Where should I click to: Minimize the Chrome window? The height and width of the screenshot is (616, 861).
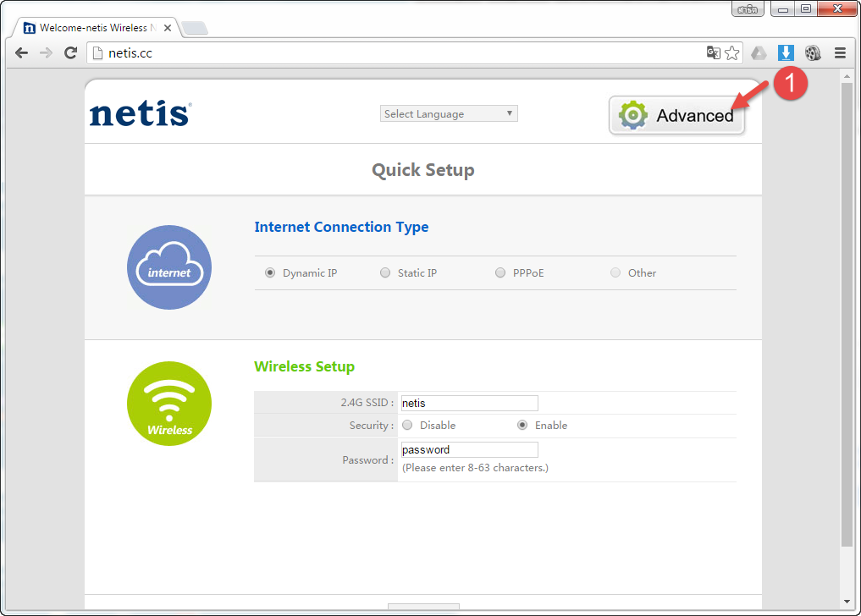(x=783, y=8)
